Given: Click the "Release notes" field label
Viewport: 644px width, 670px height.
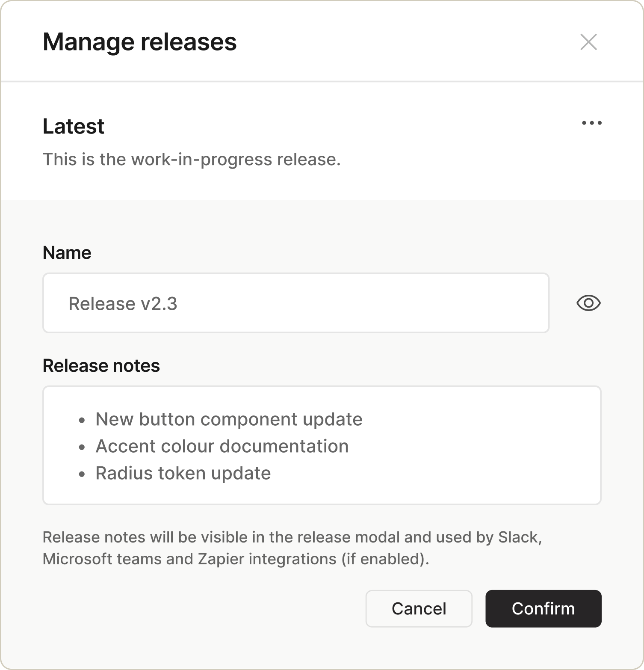Looking at the screenshot, I should (x=101, y=366).
